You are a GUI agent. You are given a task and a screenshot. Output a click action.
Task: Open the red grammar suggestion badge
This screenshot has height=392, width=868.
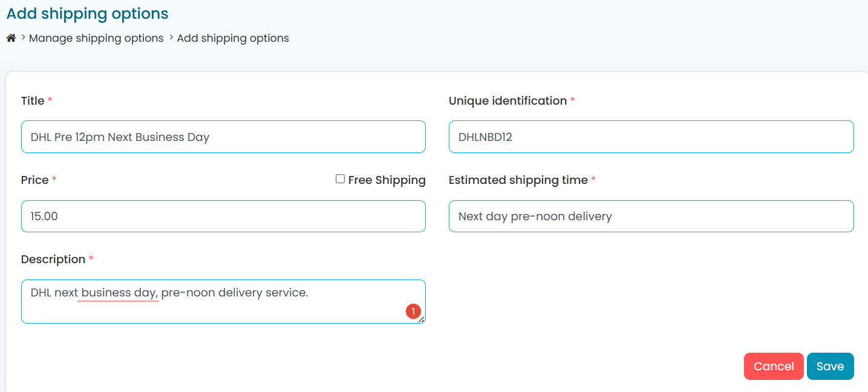[x=413, y=312]
